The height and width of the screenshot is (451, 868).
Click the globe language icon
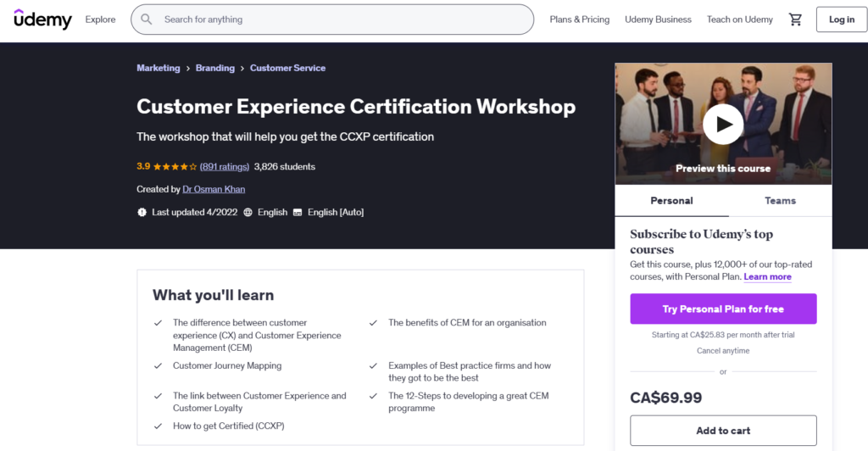click(x=248, y=212)
